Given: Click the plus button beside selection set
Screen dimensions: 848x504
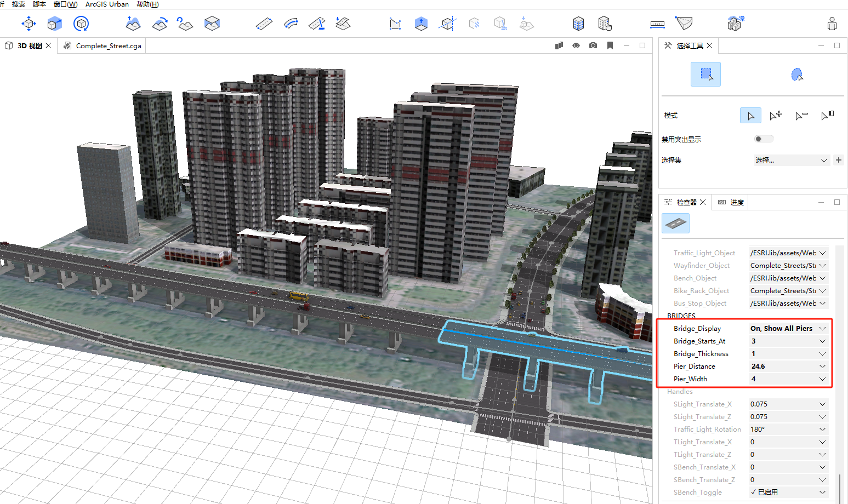Looking at the screenshot, I should pyautogui.click(x=839, y=161).
